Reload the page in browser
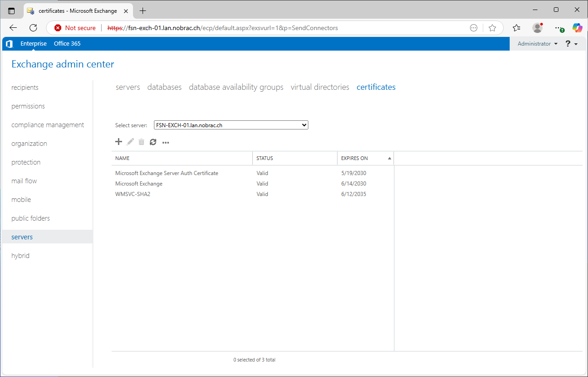The width and height of the screenshot is (588, 377). pyautogui.click(x=33, y=28)
